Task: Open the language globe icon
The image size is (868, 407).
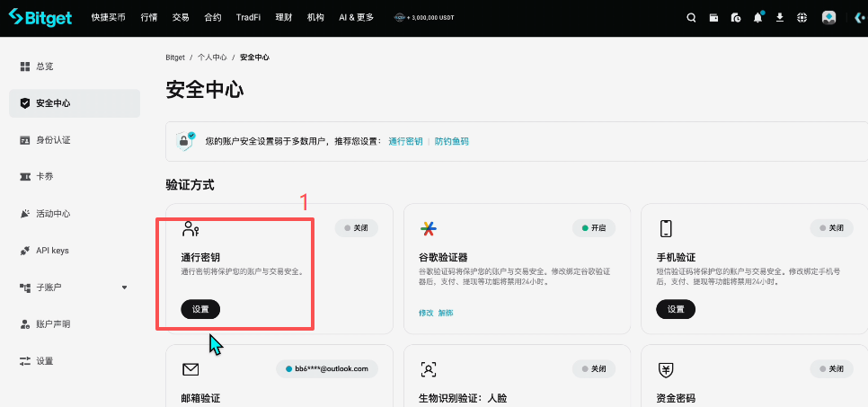Action: click(x=802, y=18)
